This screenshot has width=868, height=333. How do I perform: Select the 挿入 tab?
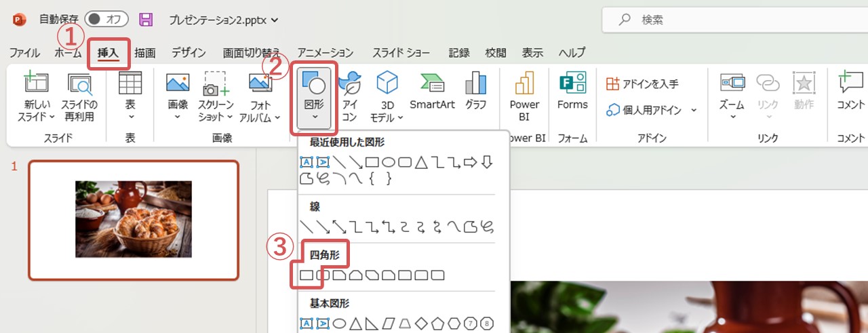108,53
